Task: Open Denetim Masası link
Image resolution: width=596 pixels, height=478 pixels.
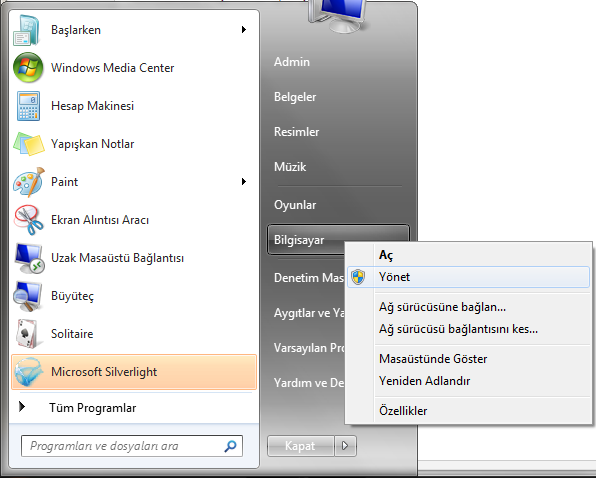Action: point(309,278)
